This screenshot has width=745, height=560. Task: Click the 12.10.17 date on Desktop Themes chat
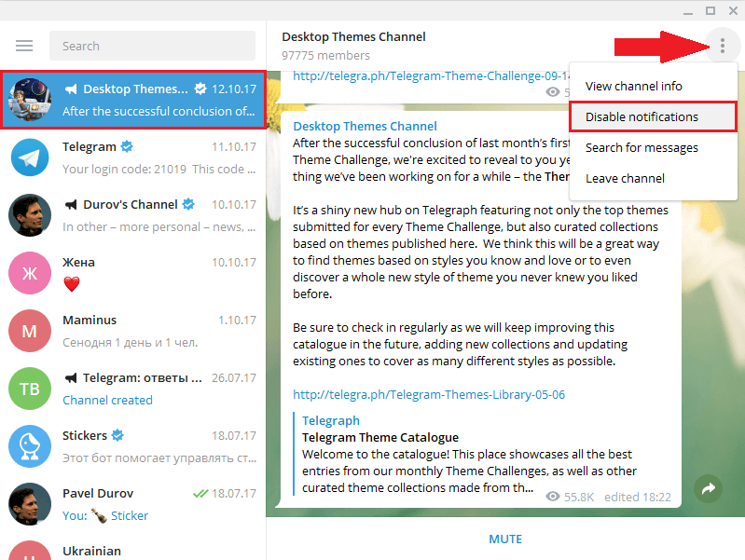(234, 89)
